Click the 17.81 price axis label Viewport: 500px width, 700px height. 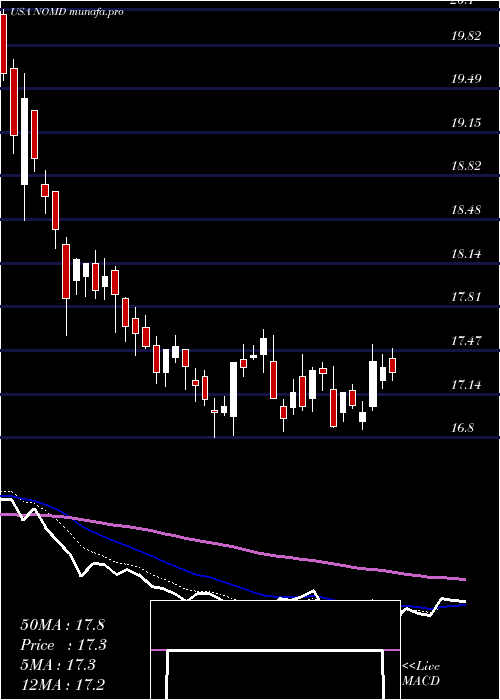pyautogui.click(x=466, y=296)
